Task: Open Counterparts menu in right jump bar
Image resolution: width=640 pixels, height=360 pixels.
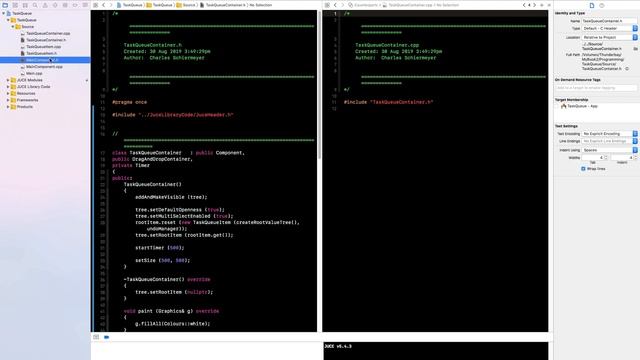Action: [363, 5]
